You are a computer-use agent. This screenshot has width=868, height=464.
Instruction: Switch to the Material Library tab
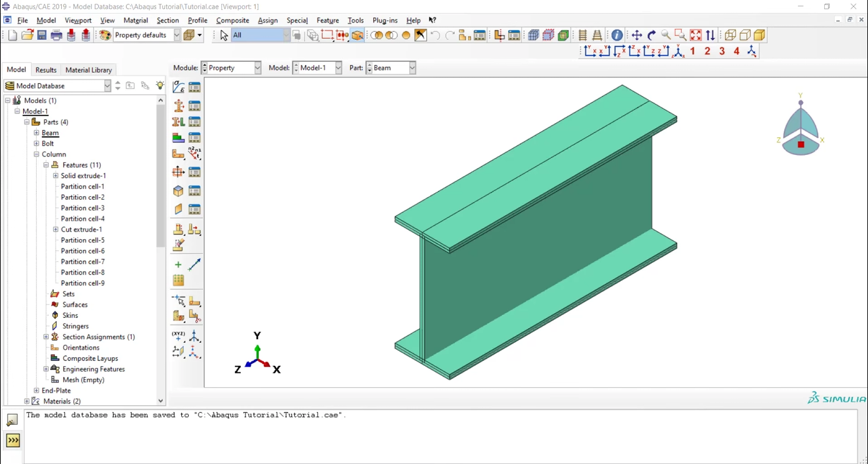(89, 70)
